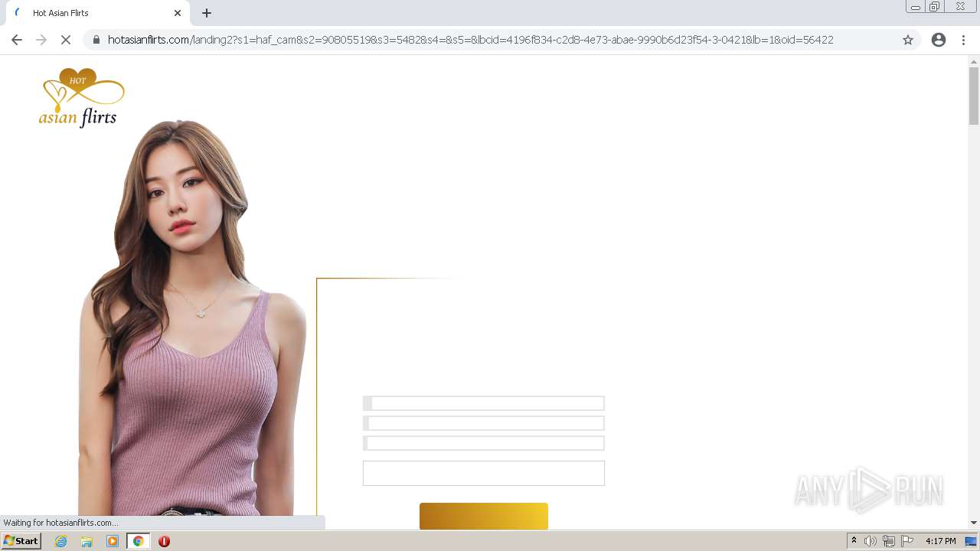Click the vertical scrollbar thumb
980x551 pixels.
click(974, 96)
